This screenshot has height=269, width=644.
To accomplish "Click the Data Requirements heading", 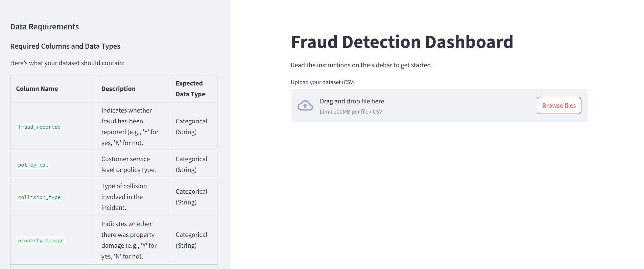I will point(44,27).
